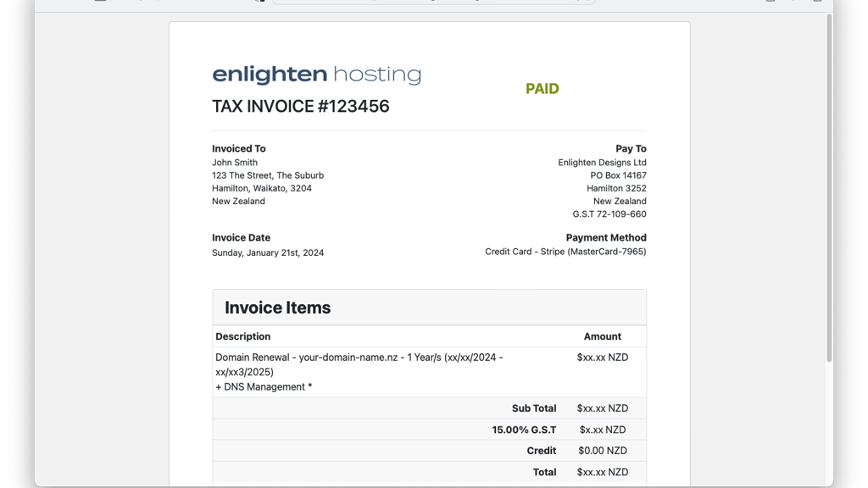
Task: Click the Domain Renewal line item description
Action: [x=359, y=364]
